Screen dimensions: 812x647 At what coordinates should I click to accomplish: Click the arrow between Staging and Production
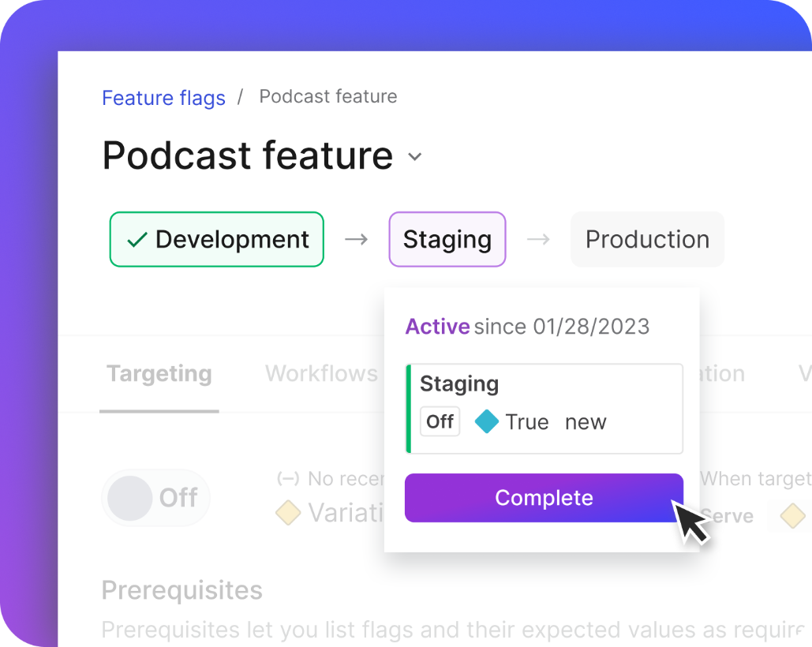537,239
